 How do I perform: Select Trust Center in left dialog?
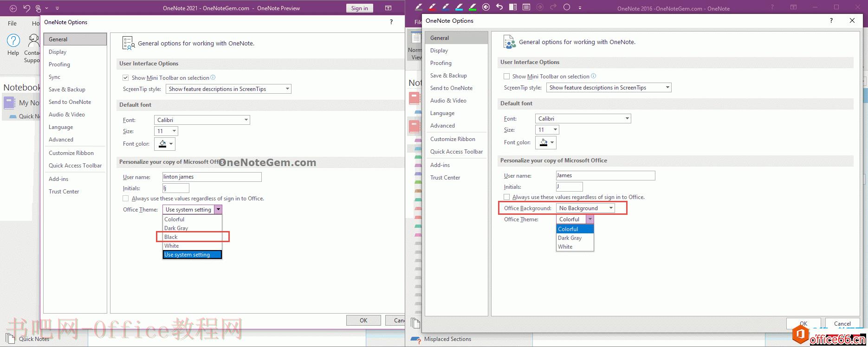coord(75,192)
